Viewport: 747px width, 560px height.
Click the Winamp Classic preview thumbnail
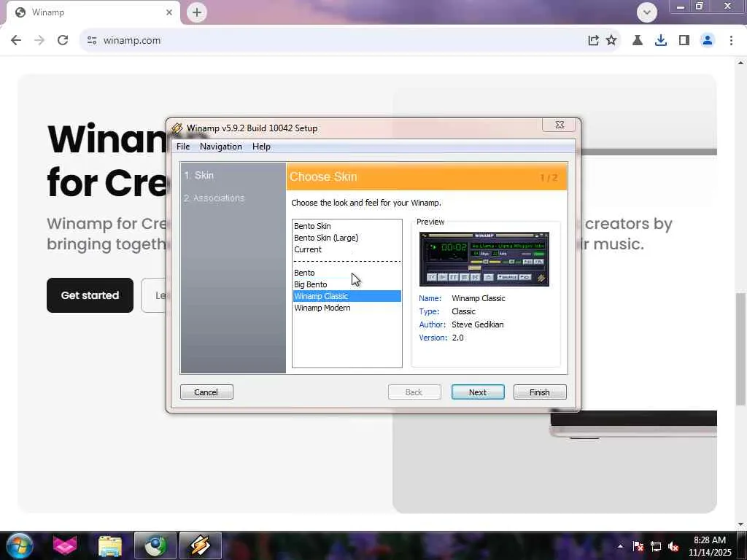tap(484, 259)
